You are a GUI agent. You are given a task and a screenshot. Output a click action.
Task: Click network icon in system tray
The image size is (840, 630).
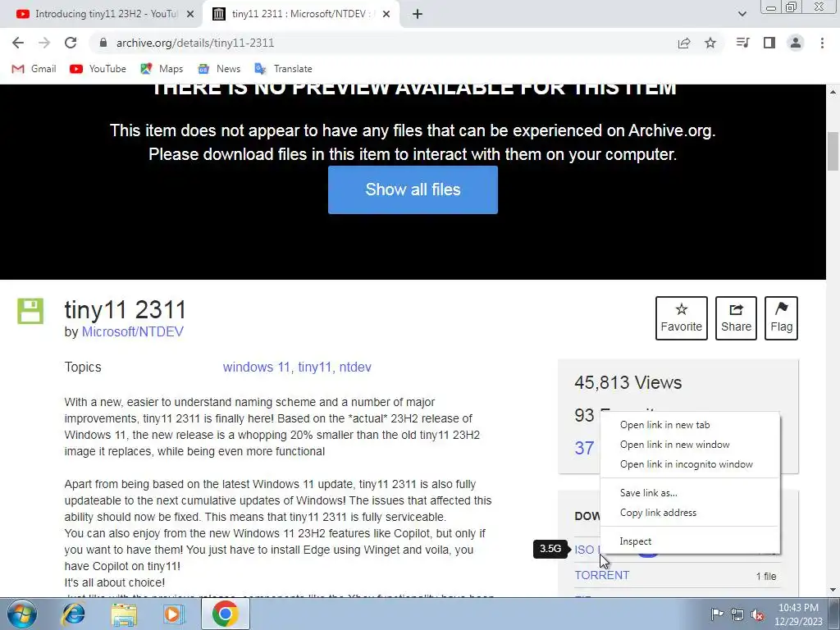pos(737,614)
